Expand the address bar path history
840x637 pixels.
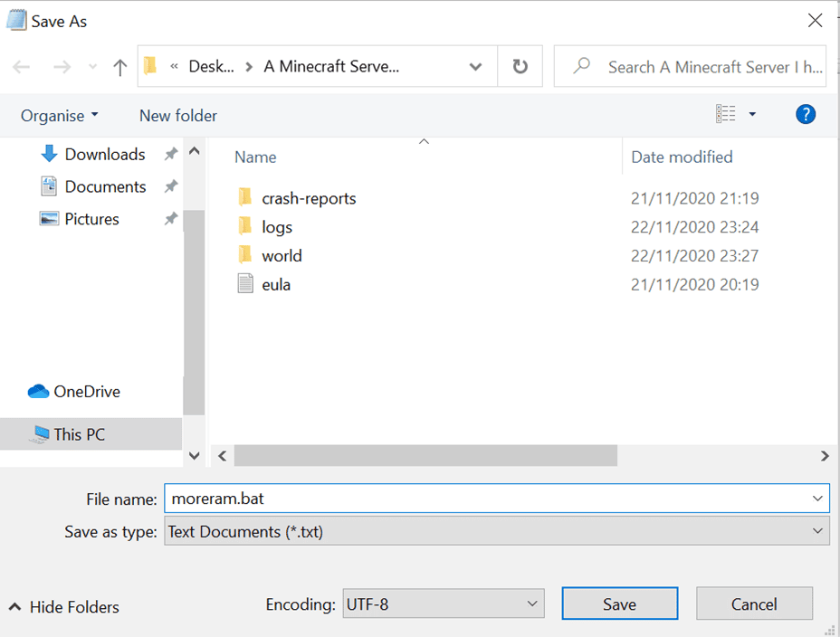[475, 67]
